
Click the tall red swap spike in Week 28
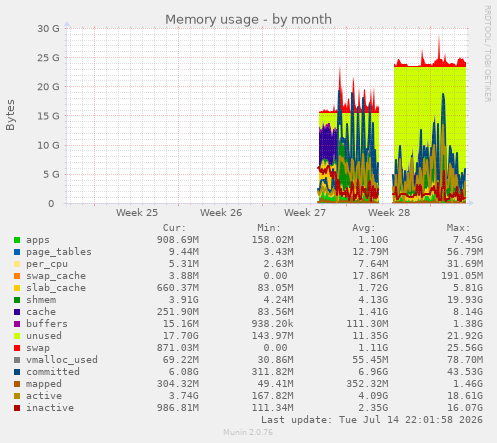[439, 50]
